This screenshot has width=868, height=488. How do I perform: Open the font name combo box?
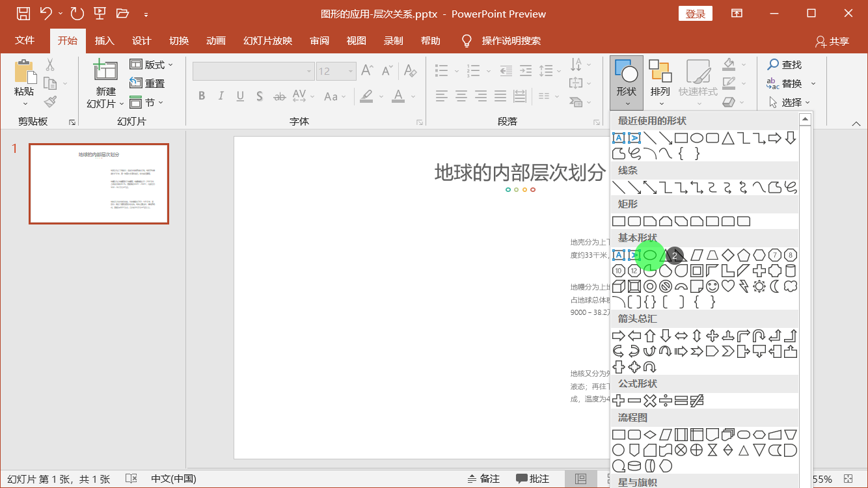pos(254,71)
